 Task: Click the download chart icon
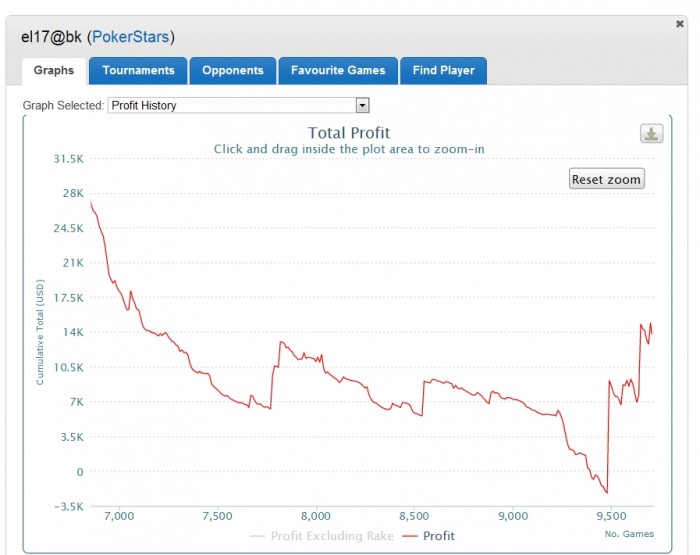[x=652, y=134]
